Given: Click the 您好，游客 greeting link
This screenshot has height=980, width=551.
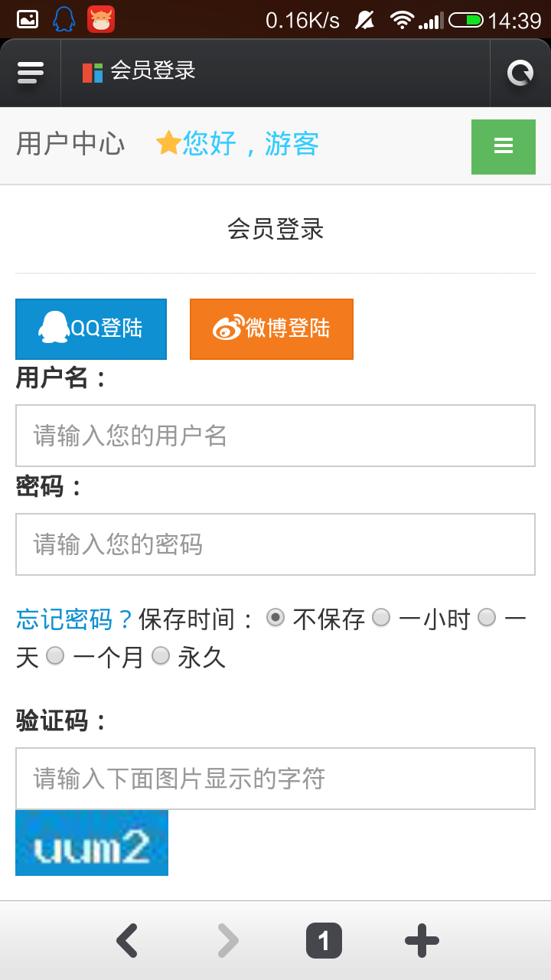Looking at the screenshot, I should click(x=253, y=145).
